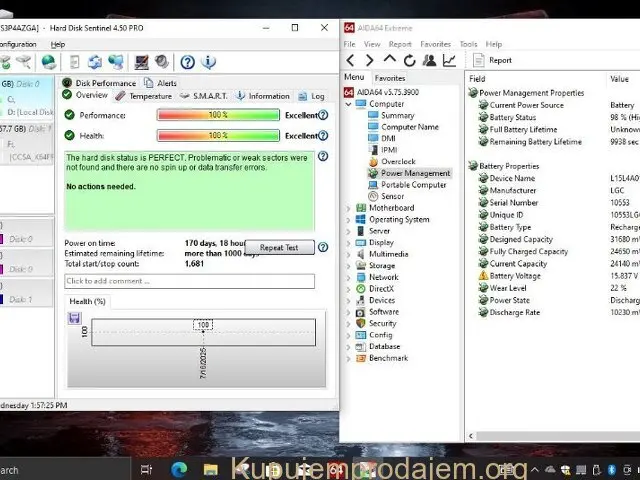The height and width of the screenshot is (480, 640).
Task: Expand the Storage tree node
Action: (x=349, y=266)
